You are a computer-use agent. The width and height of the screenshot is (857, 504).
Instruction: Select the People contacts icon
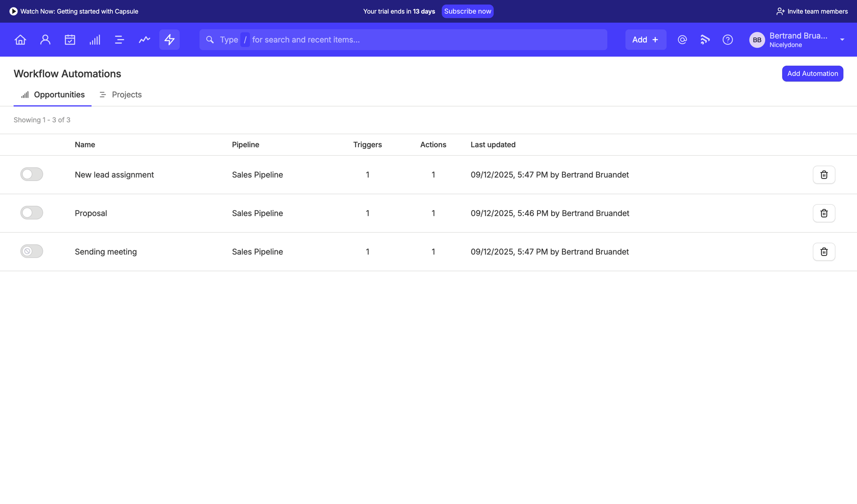[45, 40]
